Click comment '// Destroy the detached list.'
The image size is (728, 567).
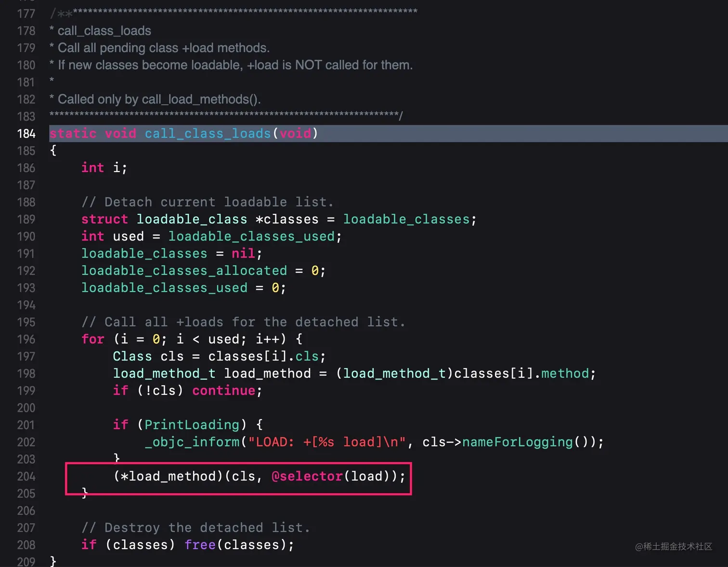pyautogui.click(x=195, y=527)
